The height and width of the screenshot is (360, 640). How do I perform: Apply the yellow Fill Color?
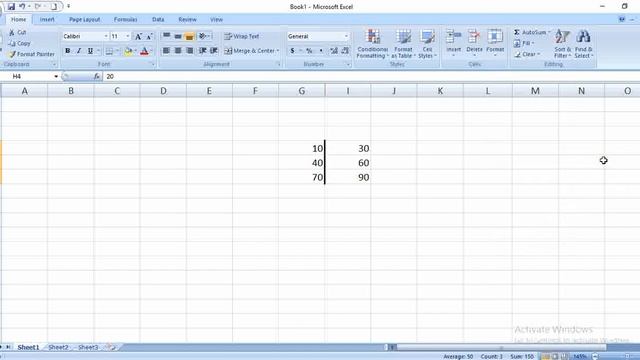click(128, 51)
